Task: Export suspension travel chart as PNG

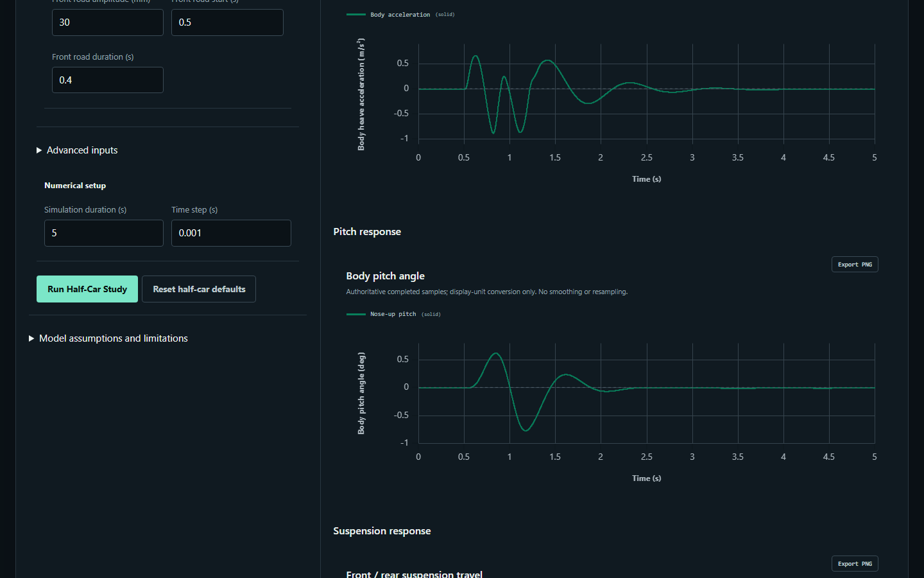Action: click(855, 564)
